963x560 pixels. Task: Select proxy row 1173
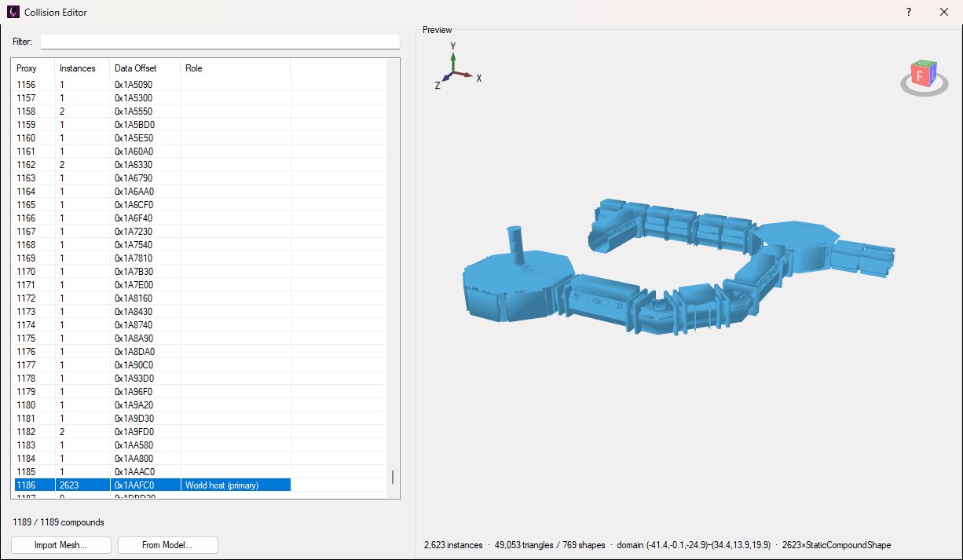coord(152,312)
